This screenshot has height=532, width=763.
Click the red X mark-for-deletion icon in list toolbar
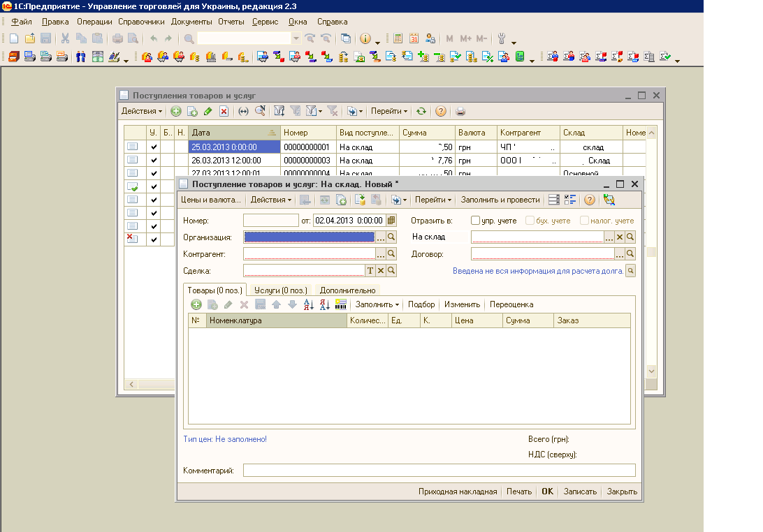coord(224,112)
